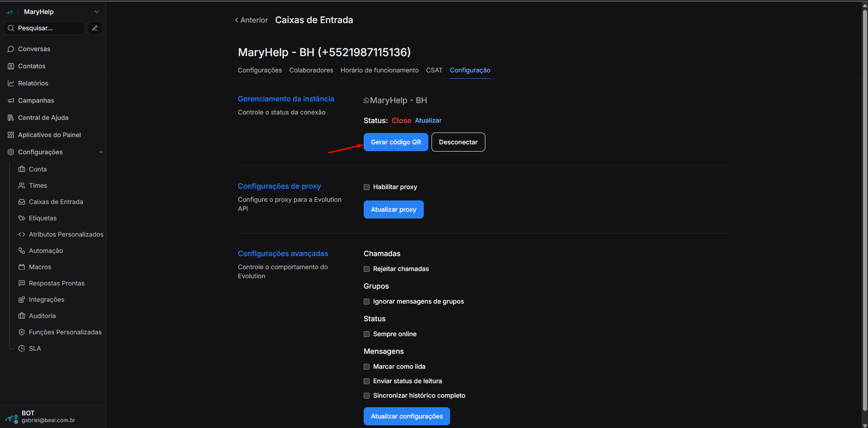
Task: Open Campanhas via its megaphone icon
Action: pos(11,100)
